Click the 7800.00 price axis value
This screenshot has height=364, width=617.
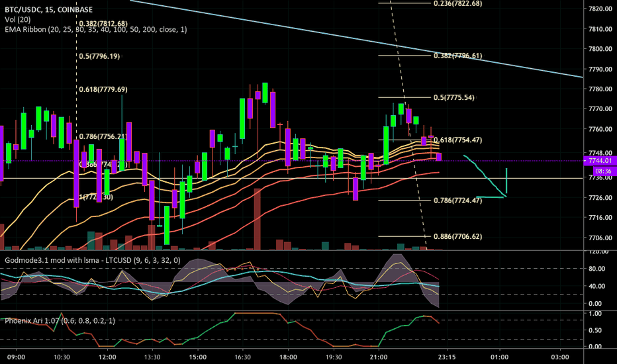600,49
